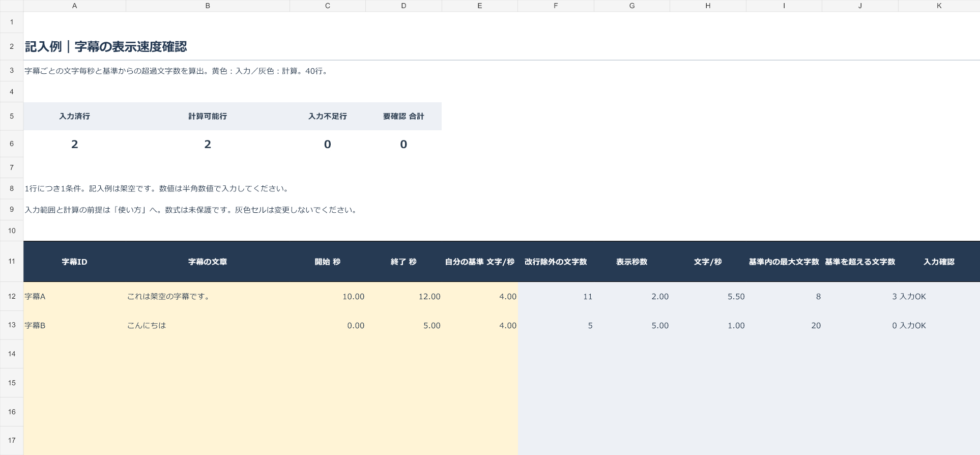The image size is (980, 455).
Task: Select column A header
Action: click(74, 6)
